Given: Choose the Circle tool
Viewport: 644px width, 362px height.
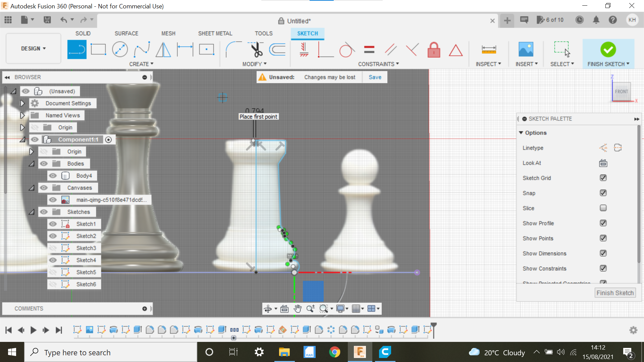Looking at the screenshot, I should pyautogui.click(x=120, y=49).
